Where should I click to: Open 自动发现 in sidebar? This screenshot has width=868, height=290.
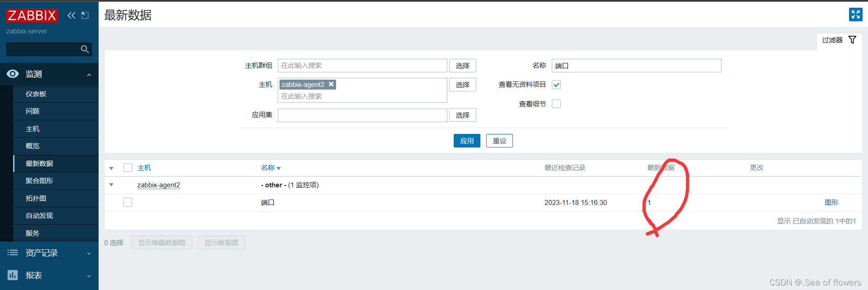coord(56,216)
